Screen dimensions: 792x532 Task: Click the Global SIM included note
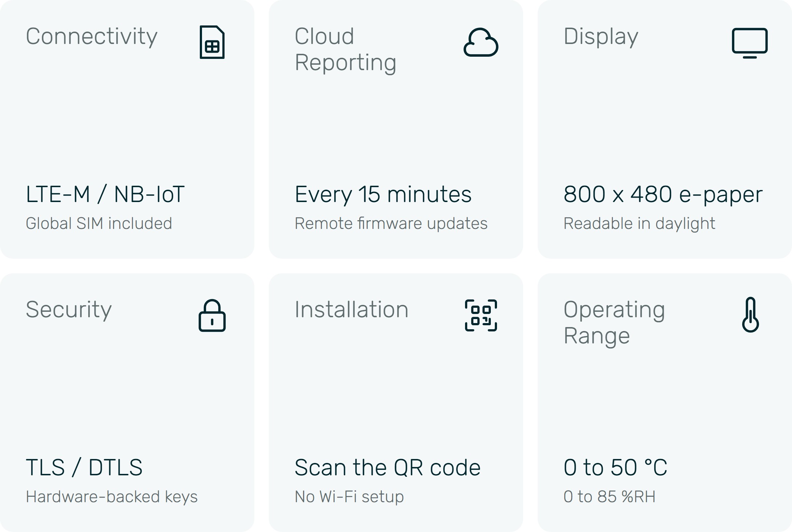[99, 223]
